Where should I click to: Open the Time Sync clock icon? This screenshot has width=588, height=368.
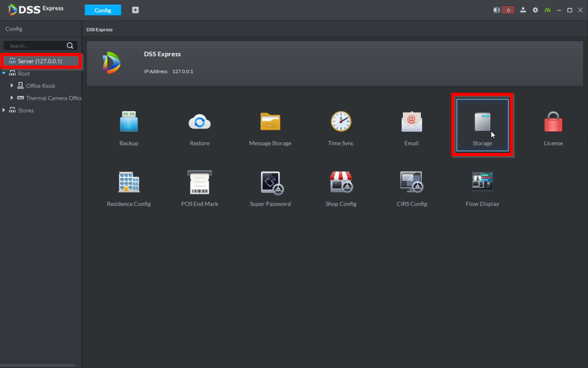click(341, 121)
